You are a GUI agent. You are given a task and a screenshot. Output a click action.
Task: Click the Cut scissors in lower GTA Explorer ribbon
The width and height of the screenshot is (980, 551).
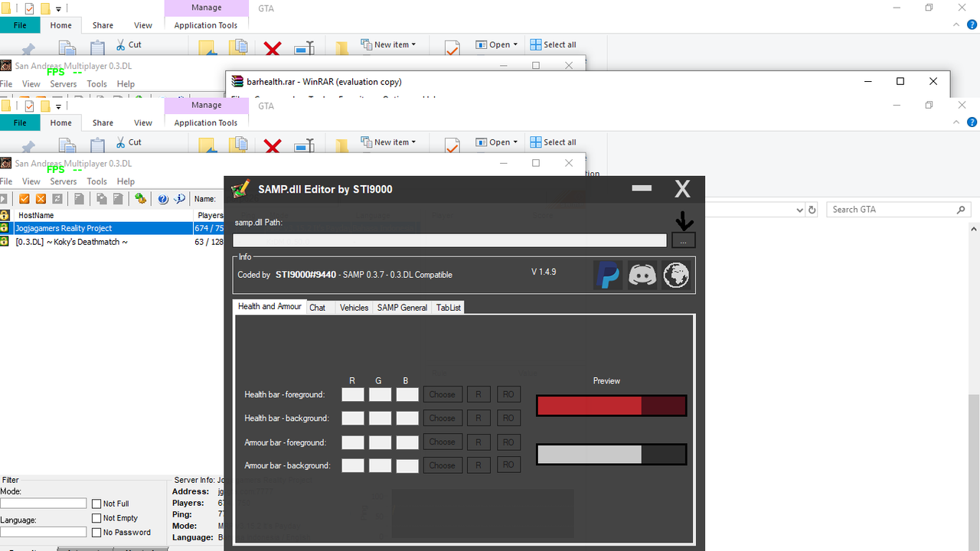pos(121,142)
